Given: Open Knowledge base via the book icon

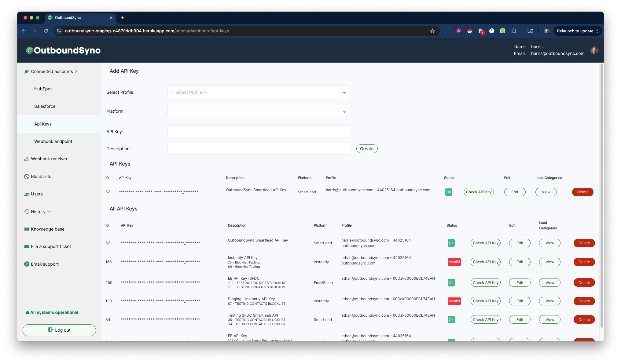Looking at the screenshot, I should tap(27, 229).
